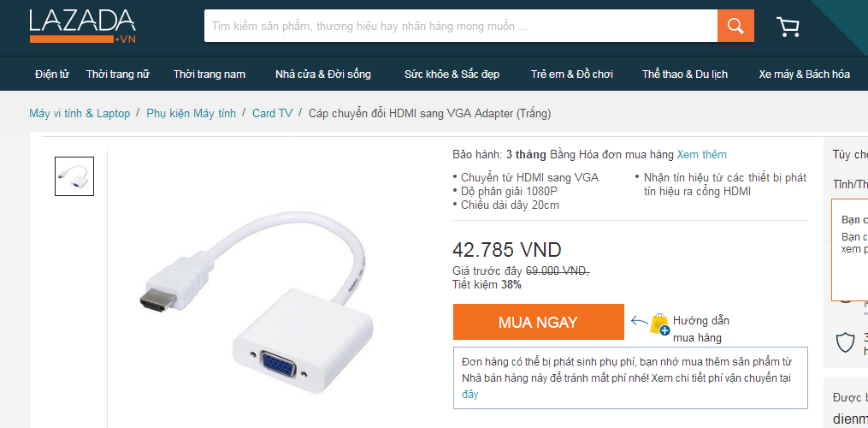Open the Thời trang nữ category
Screen dimensions: 868x428
click(118, 74)
